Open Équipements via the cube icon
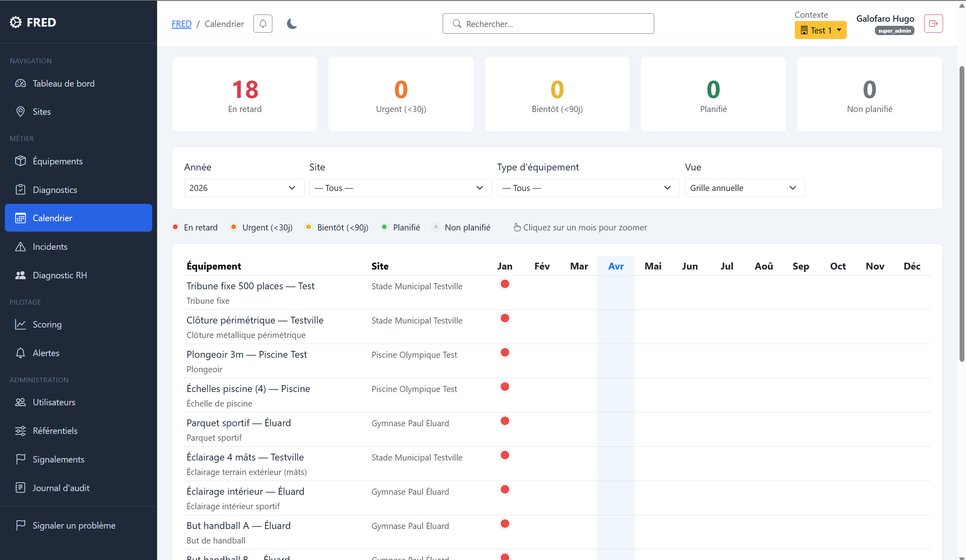Screen dimensions: 966x560 pos(20,161)
